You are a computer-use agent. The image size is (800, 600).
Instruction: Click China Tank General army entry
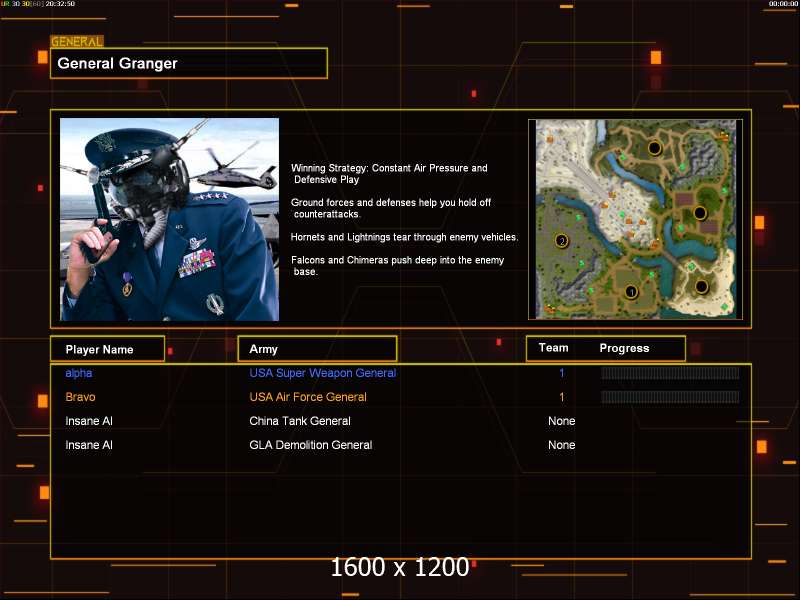click(x=300, y=421)
